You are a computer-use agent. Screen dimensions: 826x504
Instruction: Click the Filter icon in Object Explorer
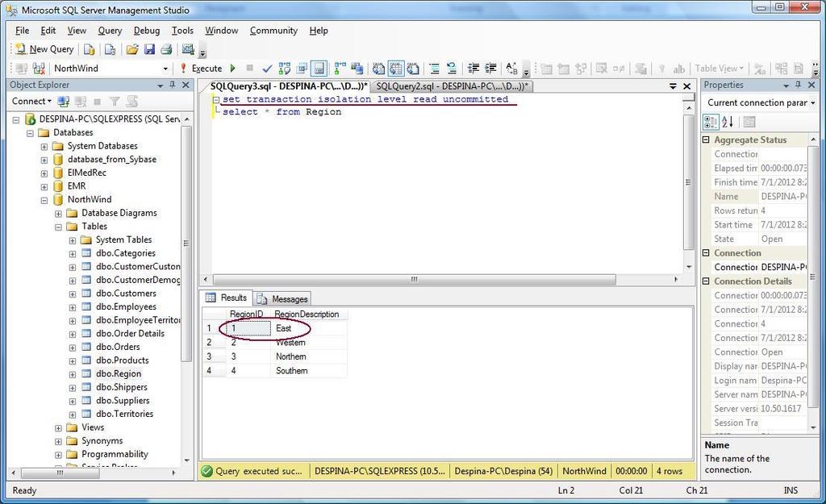click(115, 101)
